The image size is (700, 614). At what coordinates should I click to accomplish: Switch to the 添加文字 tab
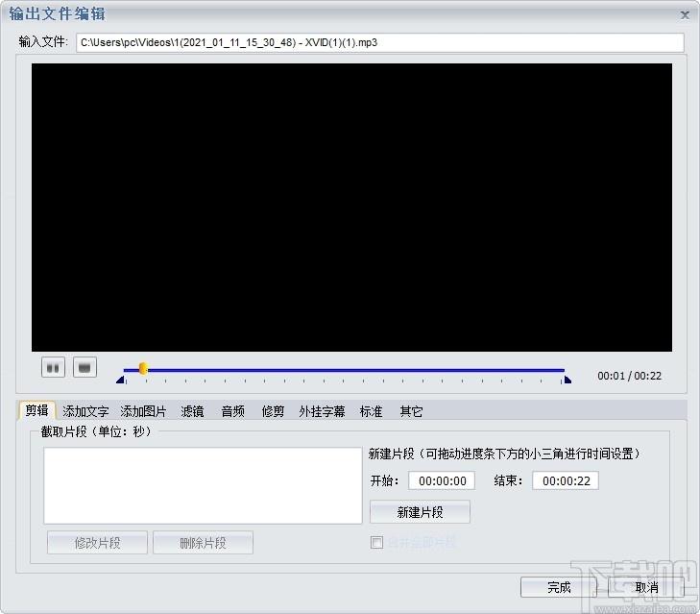(85, 411)
